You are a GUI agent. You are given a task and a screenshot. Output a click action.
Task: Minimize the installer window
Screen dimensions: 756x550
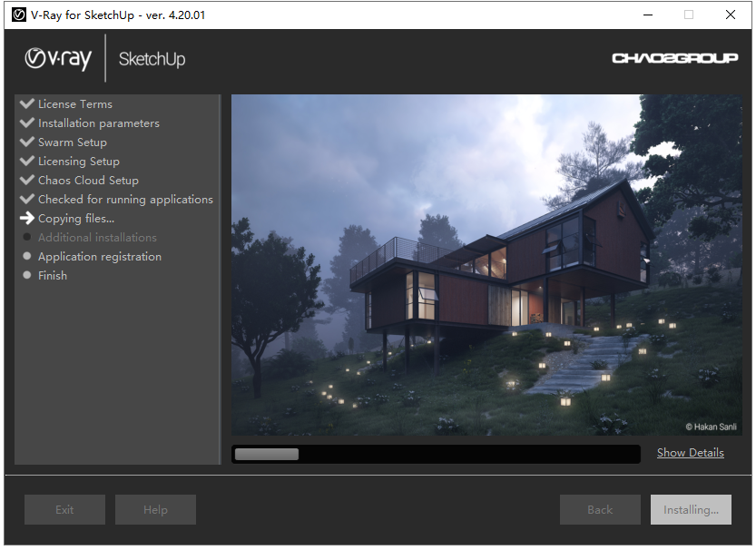(x=648, y=15)
